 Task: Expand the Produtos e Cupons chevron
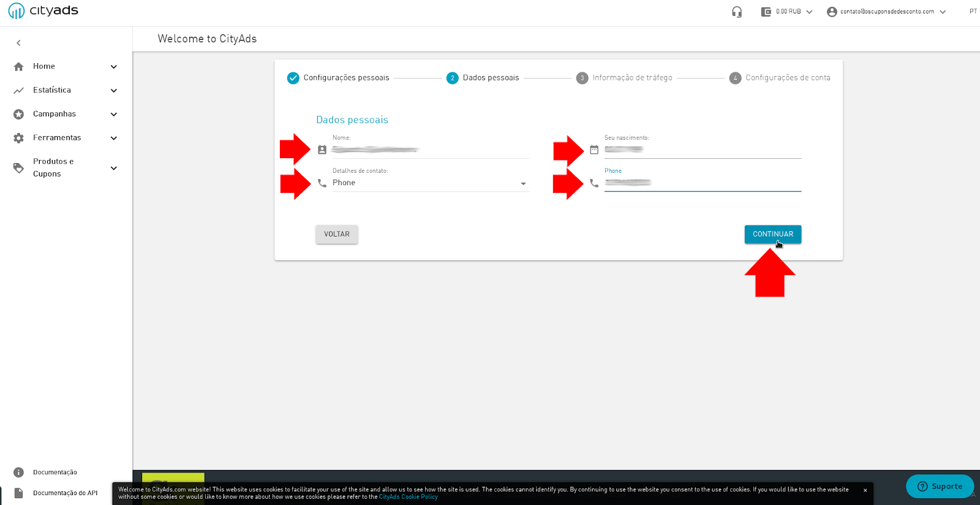(113, 168)
